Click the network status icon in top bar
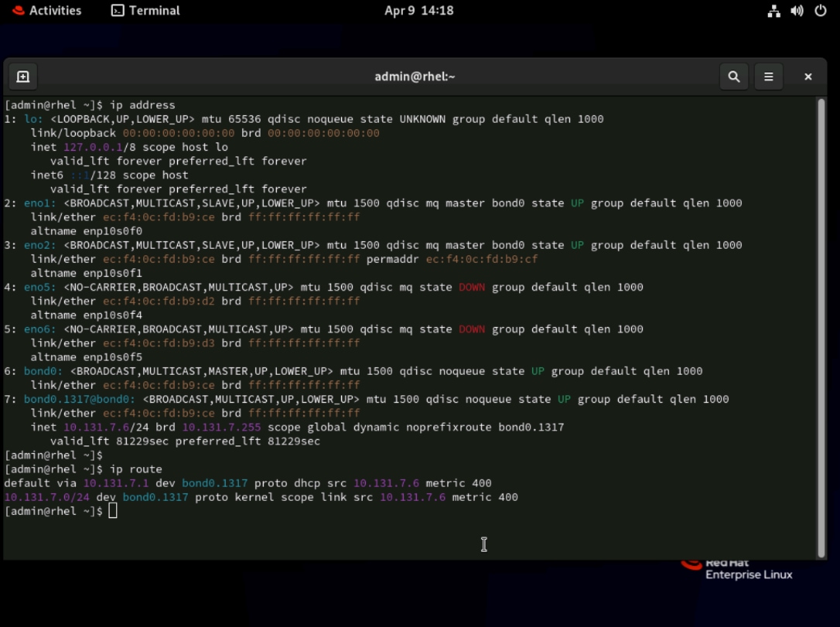 point(773,11)
